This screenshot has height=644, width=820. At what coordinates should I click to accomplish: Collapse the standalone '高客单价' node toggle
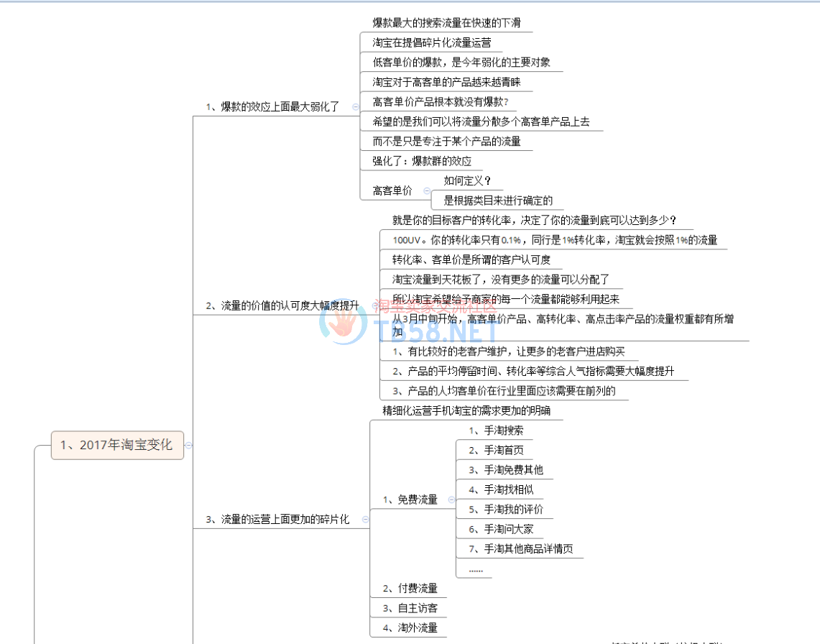click(x=427, y=191)
